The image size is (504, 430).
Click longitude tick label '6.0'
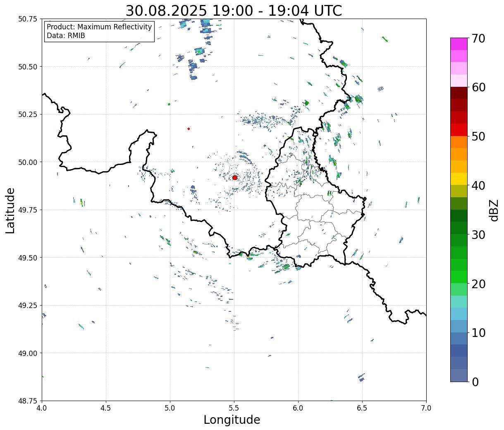[x=298, y=408]
